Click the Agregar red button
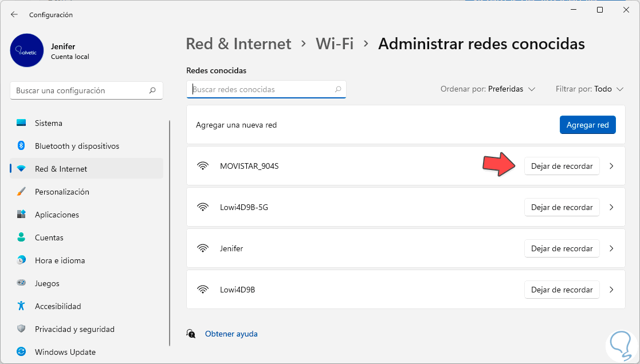This screenshot has height=364, width=640. click(587, 125)
